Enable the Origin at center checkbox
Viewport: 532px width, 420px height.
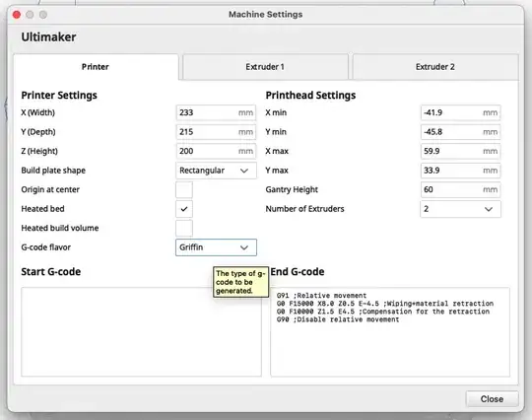click(184, 189)
